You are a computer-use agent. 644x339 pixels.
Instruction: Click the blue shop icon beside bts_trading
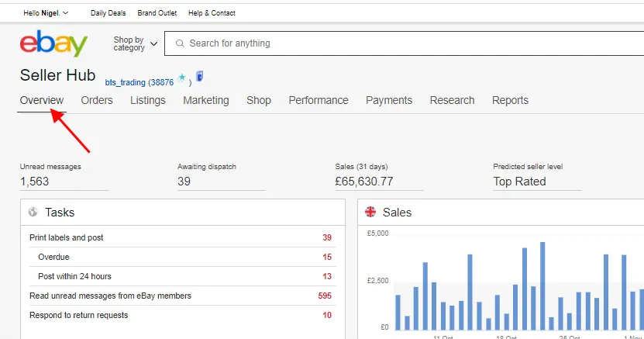(200, 76)
